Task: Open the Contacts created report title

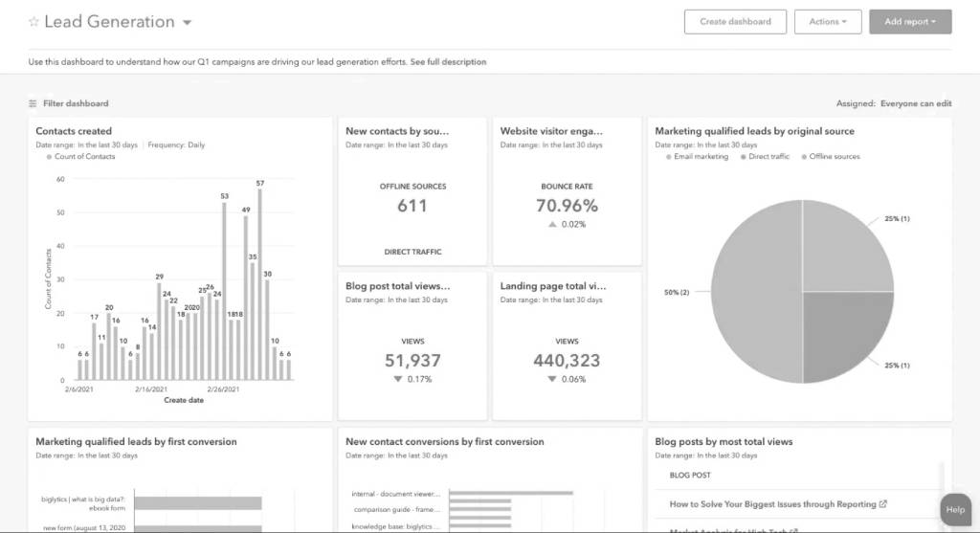Action: coord(74,131)
